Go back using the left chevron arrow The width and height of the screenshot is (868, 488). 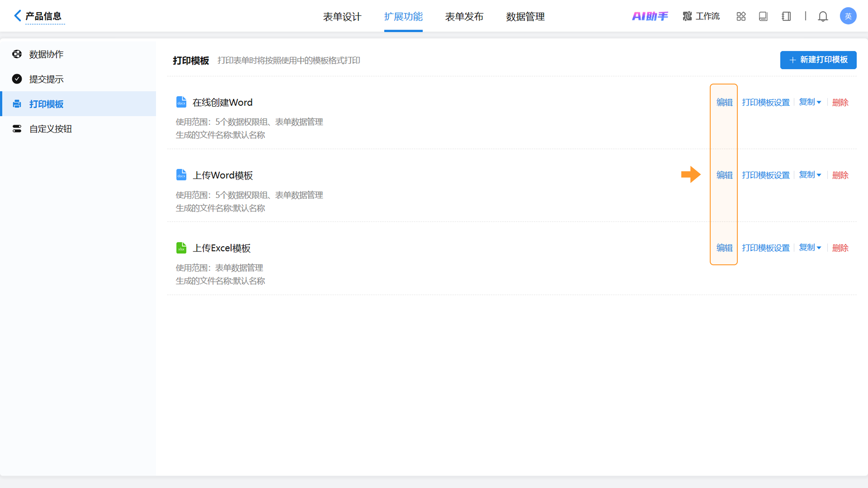18,16
